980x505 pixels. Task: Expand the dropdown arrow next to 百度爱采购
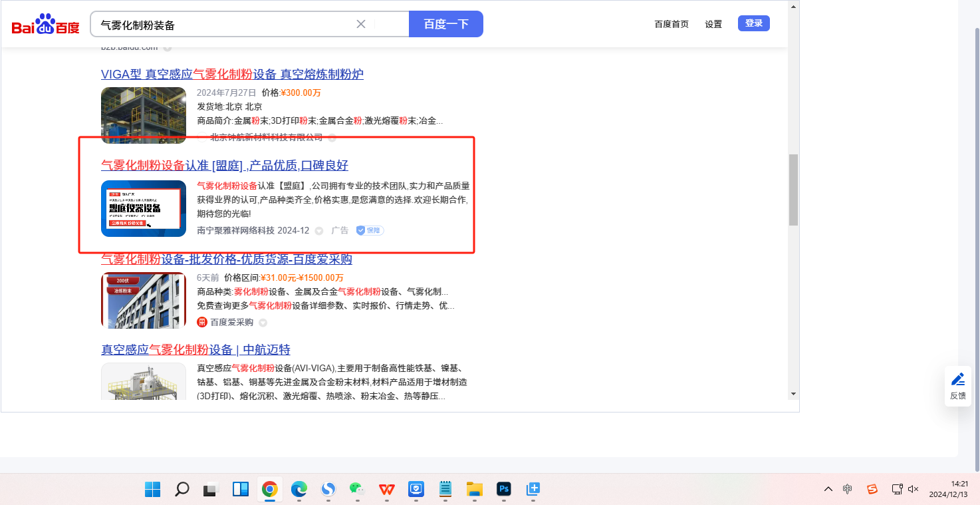point(263,323)
